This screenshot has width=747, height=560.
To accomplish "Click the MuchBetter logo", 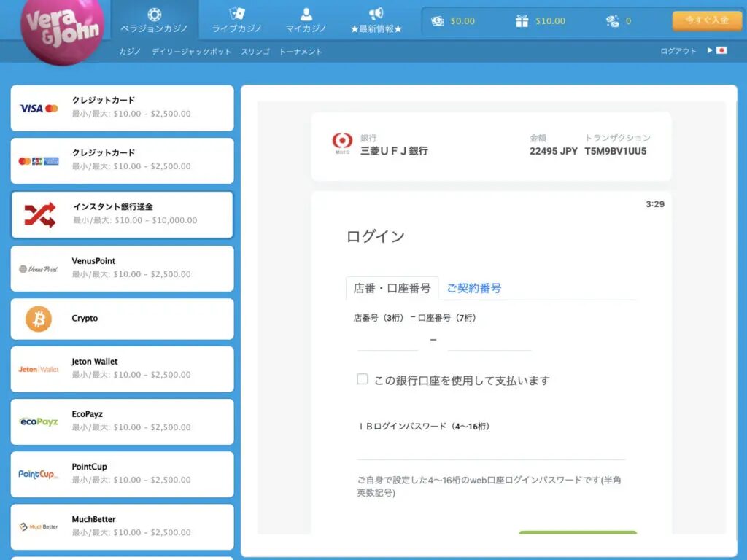I will (x=39, y=526).
